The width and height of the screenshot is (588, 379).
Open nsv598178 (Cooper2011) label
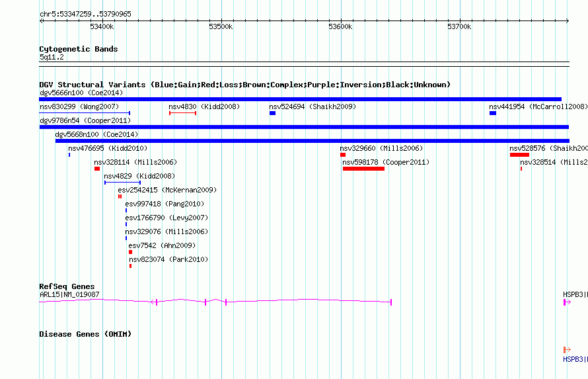pyautogui.click(x=386, y=162)
